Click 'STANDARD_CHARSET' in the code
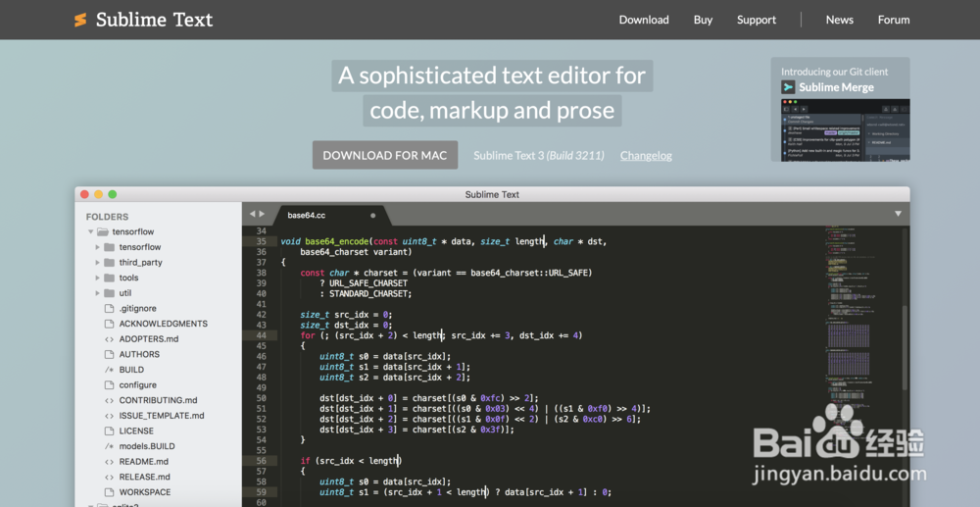 tap(368, 294)
